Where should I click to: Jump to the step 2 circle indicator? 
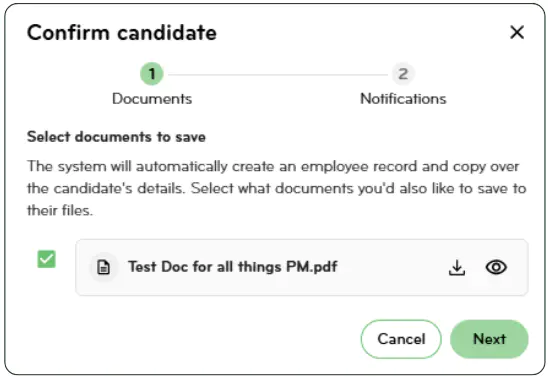pos(403,74)
